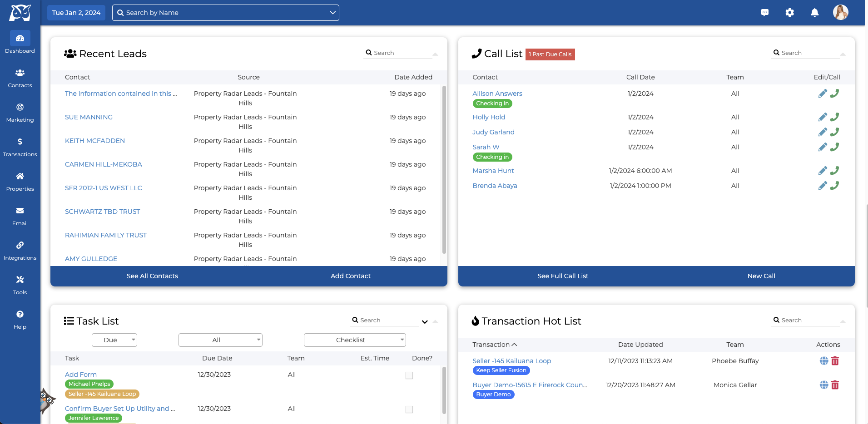The width and height of the screenshot is (868, 424).
Task: Select Transactions in the navigation
Action: tap(20, 147)
